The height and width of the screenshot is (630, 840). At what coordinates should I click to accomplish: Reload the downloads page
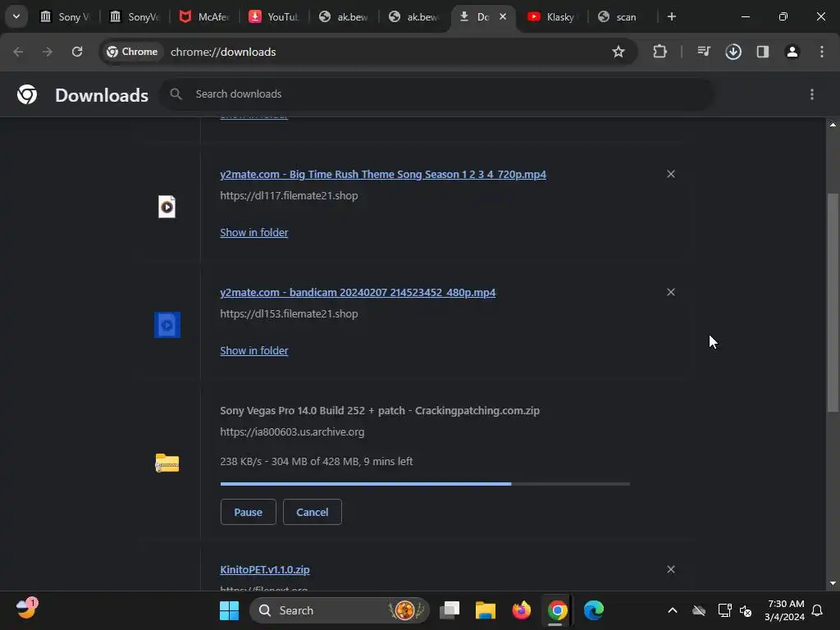click(77, 52)
